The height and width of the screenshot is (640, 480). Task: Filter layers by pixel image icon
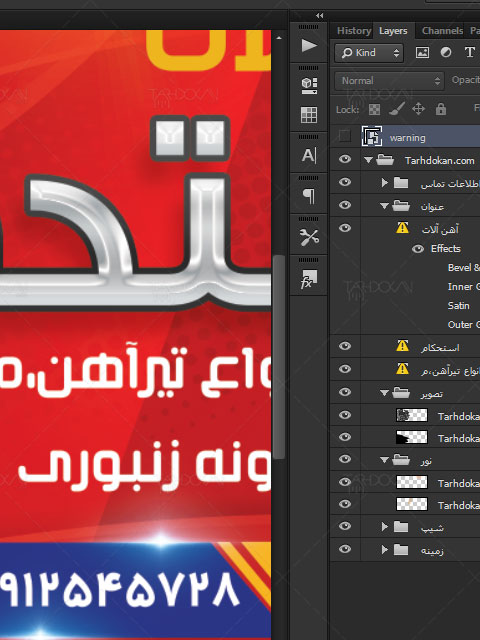tap(422, 53)
